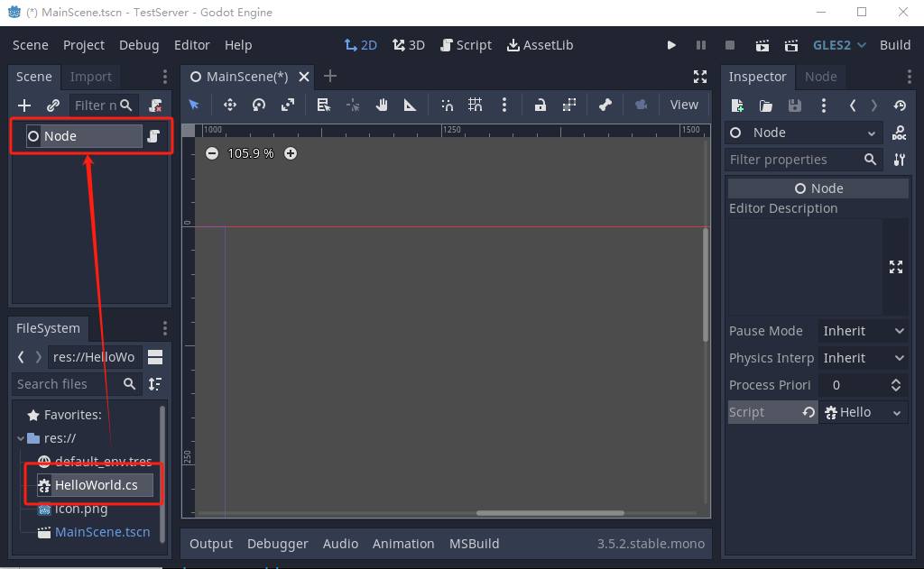Focus the Filter properties field

[802, 160]
